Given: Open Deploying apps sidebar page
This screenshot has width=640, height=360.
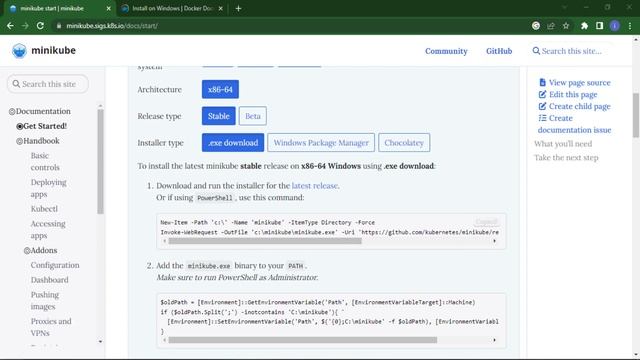Looking at the screenshot, I should click(49, 188).
